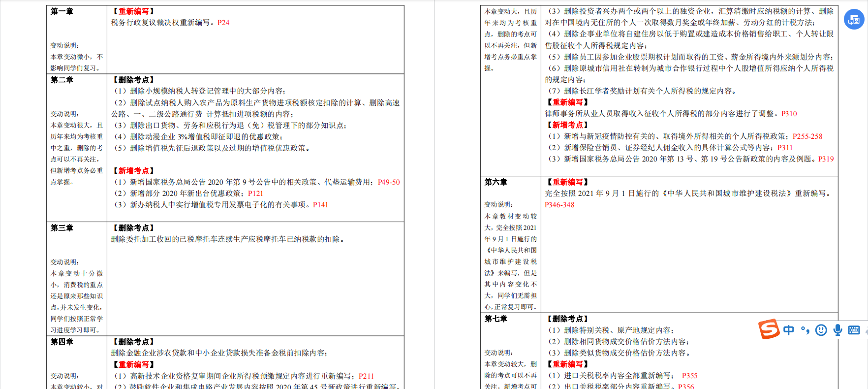The height and width of the screenshot is (389, 868).
Task: Open the Sogou emoji smiley panel
Action: (x=821, y=330)
